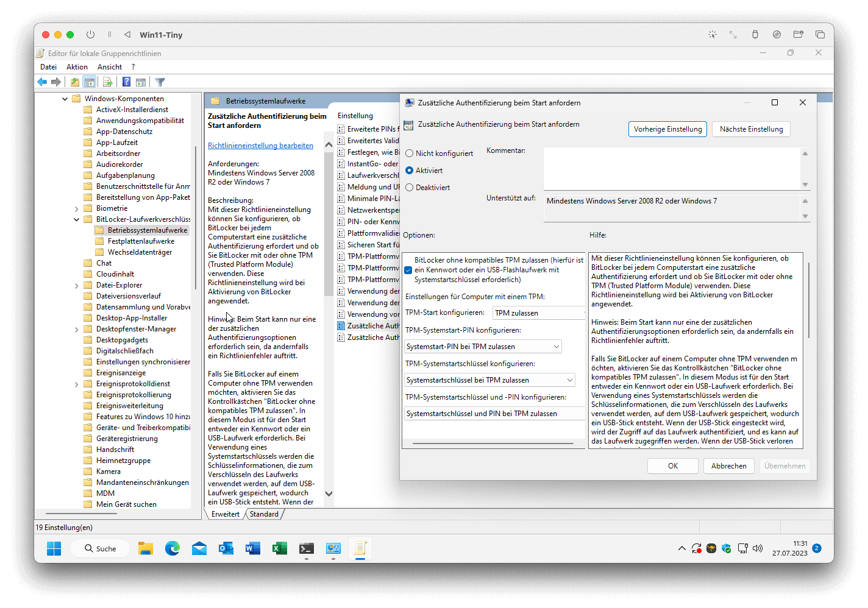Select the Aktiviert radio button
868x608 pixels.
(x=409, y=170)
